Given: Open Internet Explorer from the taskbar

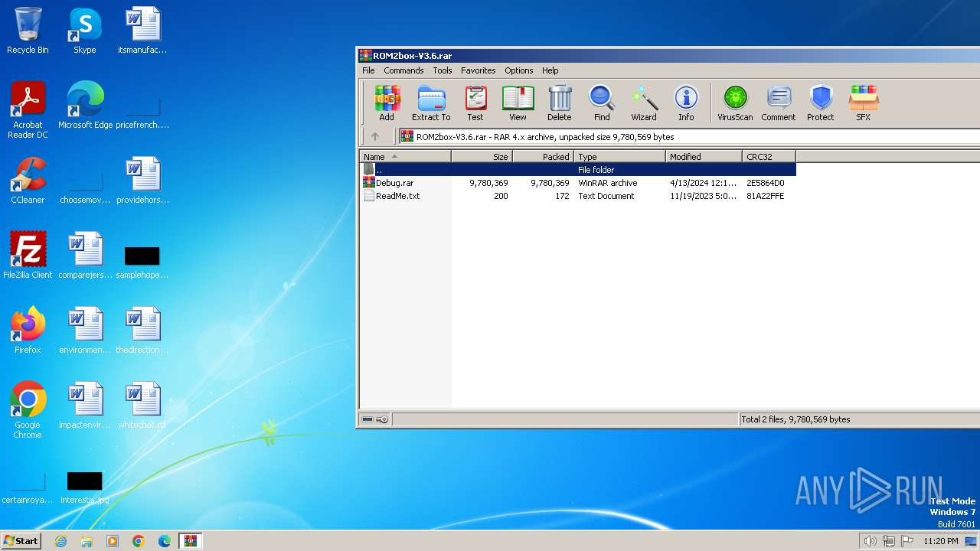Looking at the screenshot, I should [60, 541].
